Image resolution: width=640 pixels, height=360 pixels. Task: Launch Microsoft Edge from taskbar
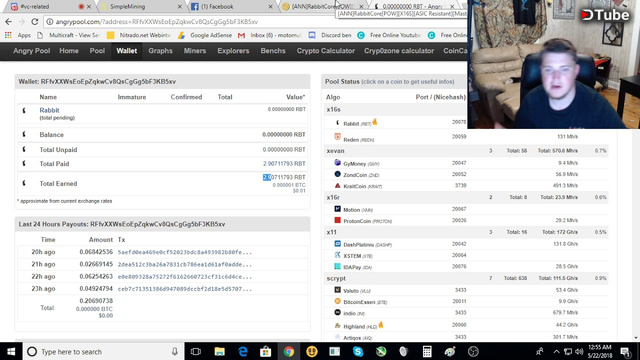click(243, 351)
